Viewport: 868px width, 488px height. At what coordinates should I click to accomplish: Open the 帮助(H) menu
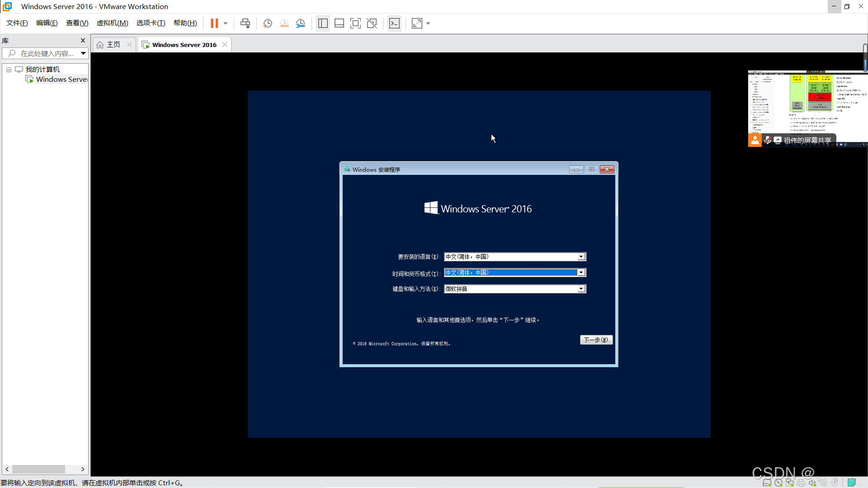point(185,23)
